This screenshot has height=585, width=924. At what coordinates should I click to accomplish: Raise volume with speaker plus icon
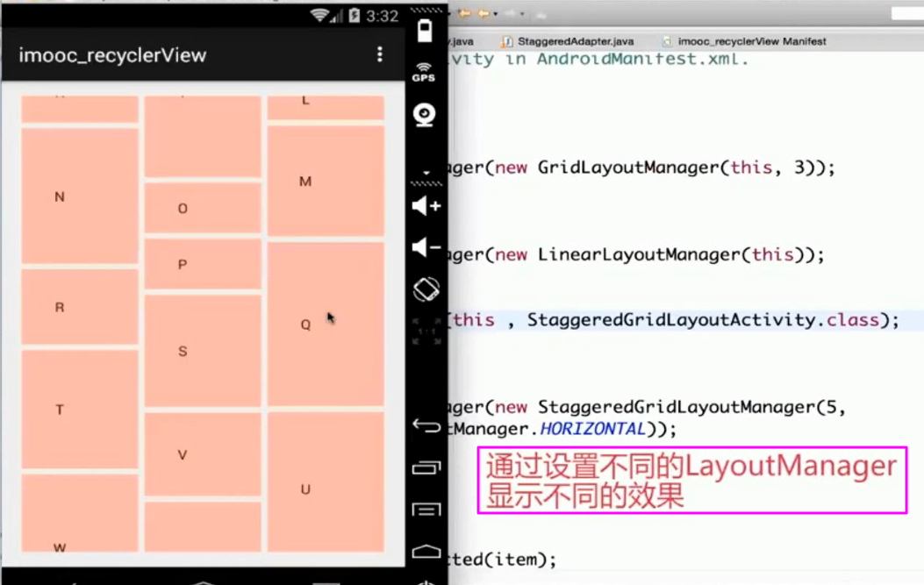pos(426,206)
